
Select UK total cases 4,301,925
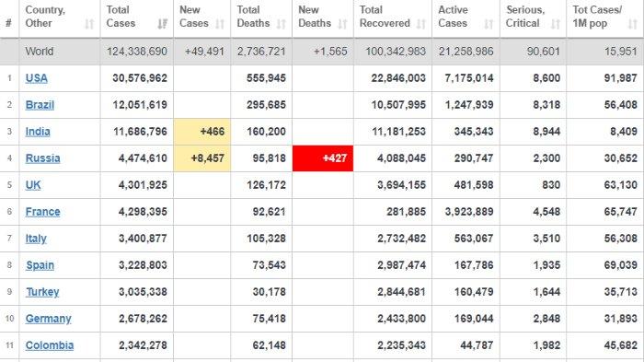[143, 185]
